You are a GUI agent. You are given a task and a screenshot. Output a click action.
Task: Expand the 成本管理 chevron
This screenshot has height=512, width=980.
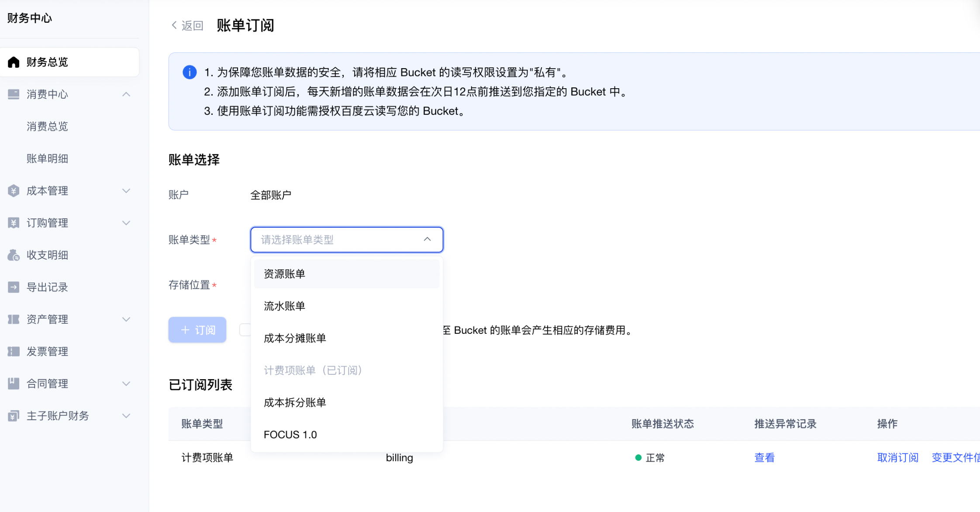click(126, 191)
